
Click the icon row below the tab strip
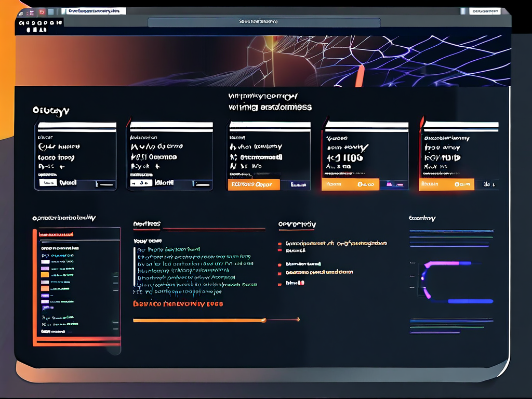tap(39, 23)
